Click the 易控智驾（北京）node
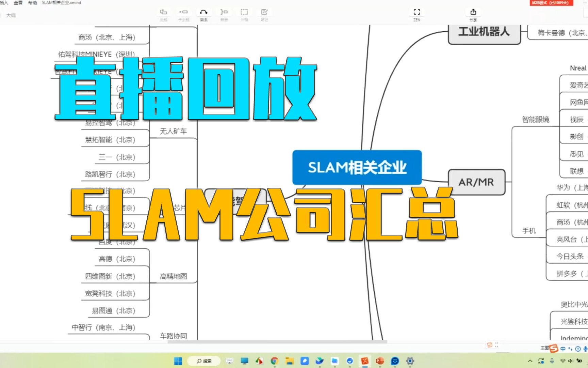The height and width of the screenshot is (368, 588). pos(110,123)
